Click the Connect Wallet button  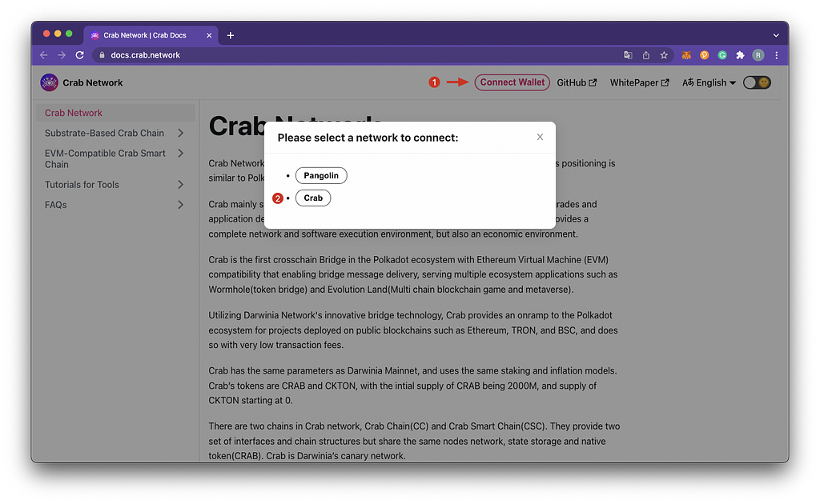512,82
